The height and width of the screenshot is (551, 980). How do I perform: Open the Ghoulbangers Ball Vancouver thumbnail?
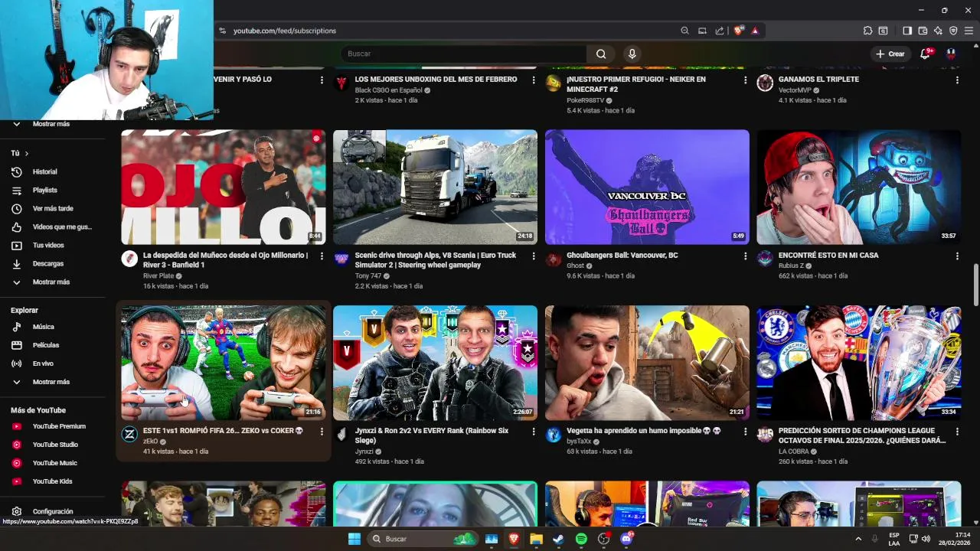pos(647,187)
